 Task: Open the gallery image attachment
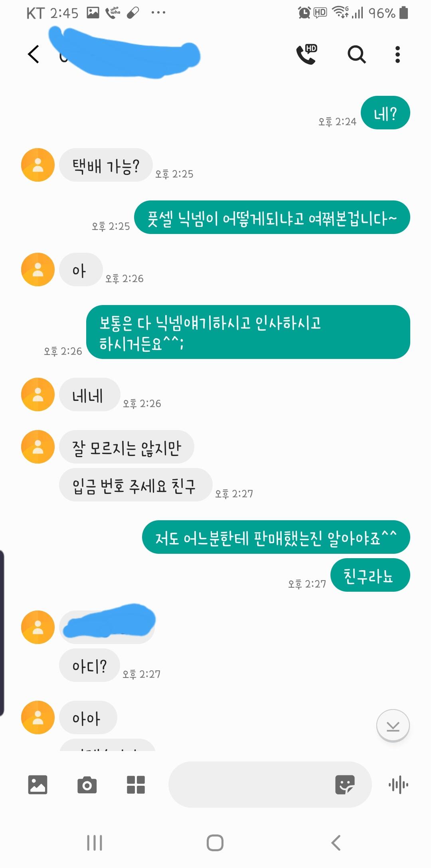[38, 785]
